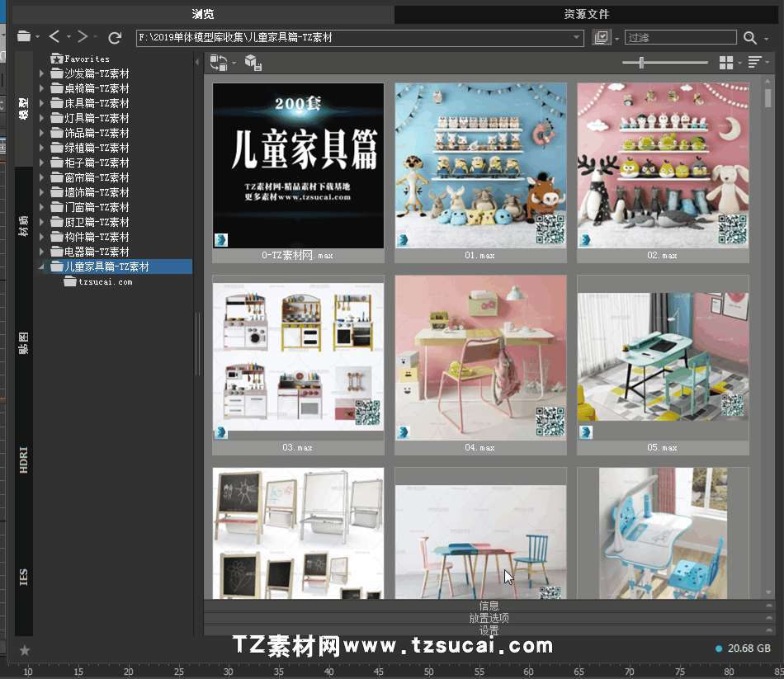Open the HDRI side tab

pos(24,459)
